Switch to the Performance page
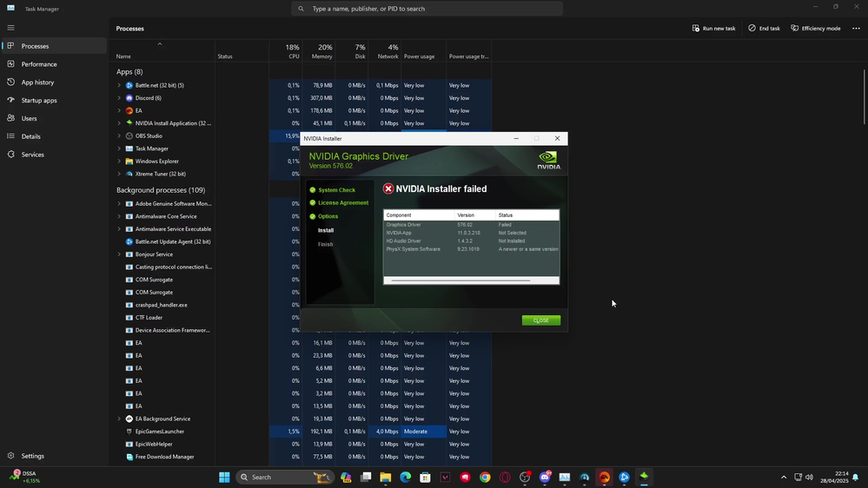The image size is (868, 488). coord(54,64)
